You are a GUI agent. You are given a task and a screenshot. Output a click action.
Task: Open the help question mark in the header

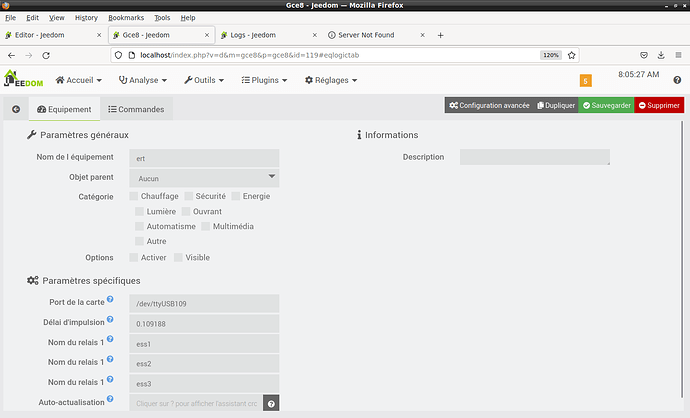pos(677,80)
